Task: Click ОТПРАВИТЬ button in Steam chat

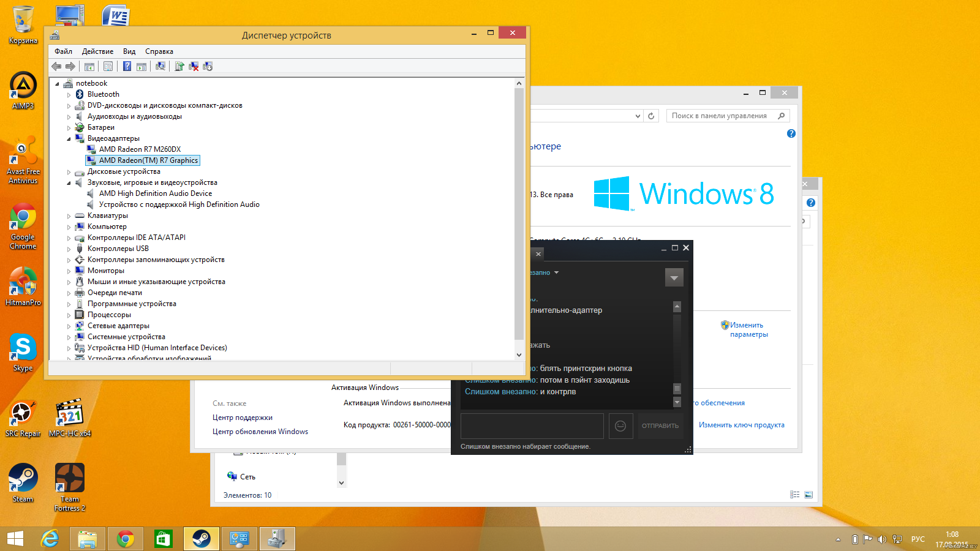Action: click(660, 425)
